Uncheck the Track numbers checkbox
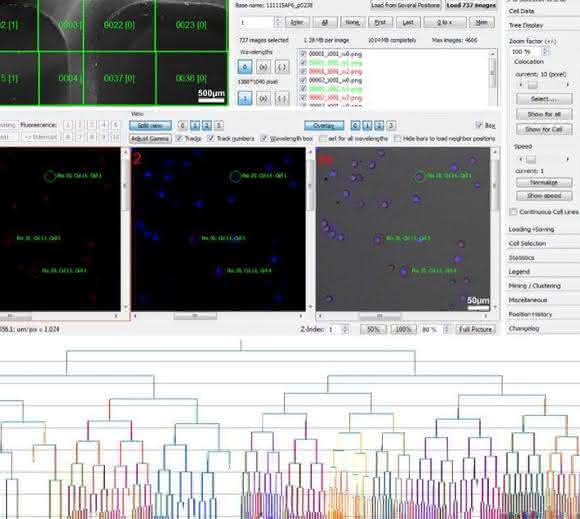Viewport: 580px width, 519px height. click(x=211, y=138)
